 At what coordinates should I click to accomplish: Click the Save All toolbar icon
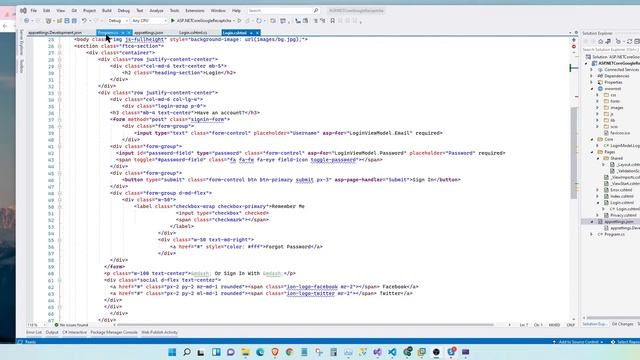[x=74, y=20]
